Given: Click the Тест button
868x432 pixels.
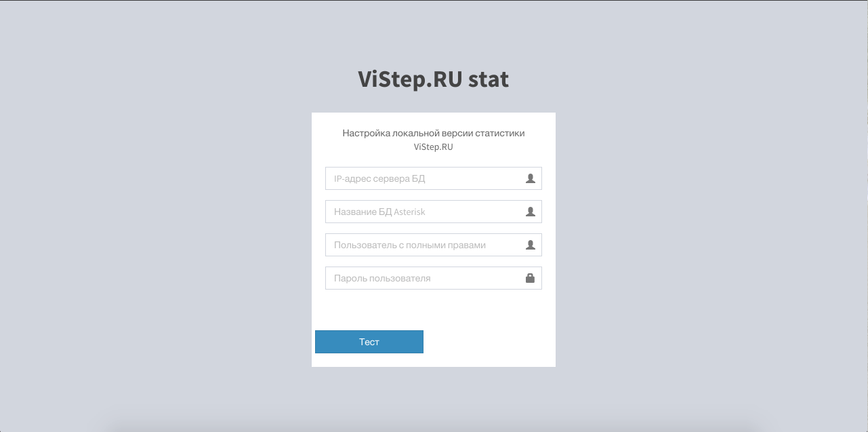Looking at the screenshot, I should point(369,342).
